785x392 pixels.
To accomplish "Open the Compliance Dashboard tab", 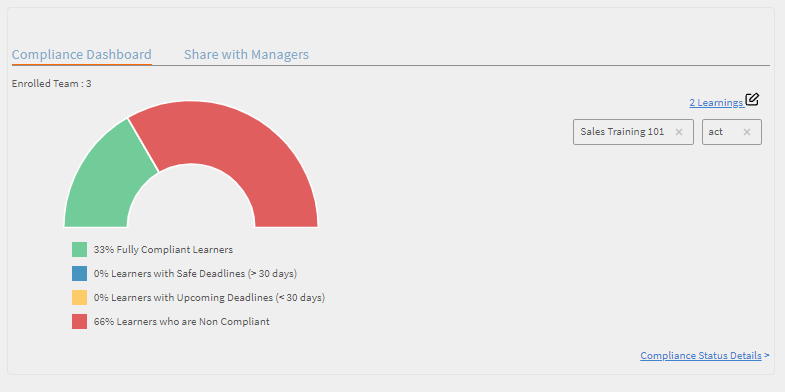I will 82,54.
